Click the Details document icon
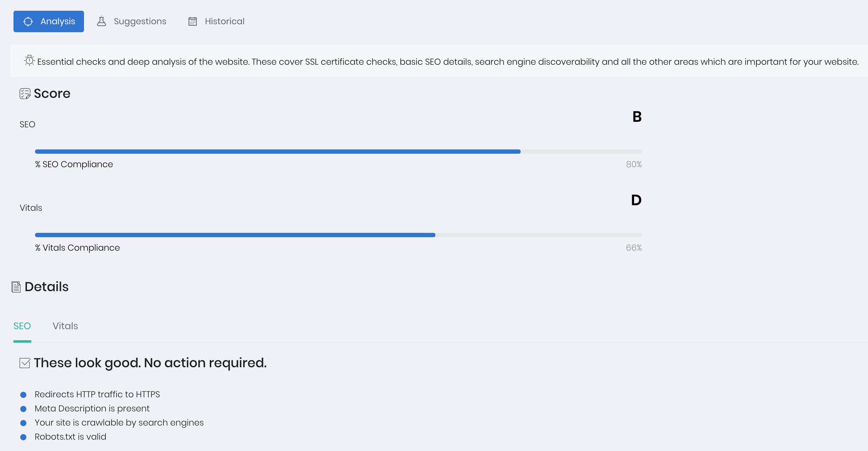The height and width of the screenshot is (451, 868). point(16,287)
